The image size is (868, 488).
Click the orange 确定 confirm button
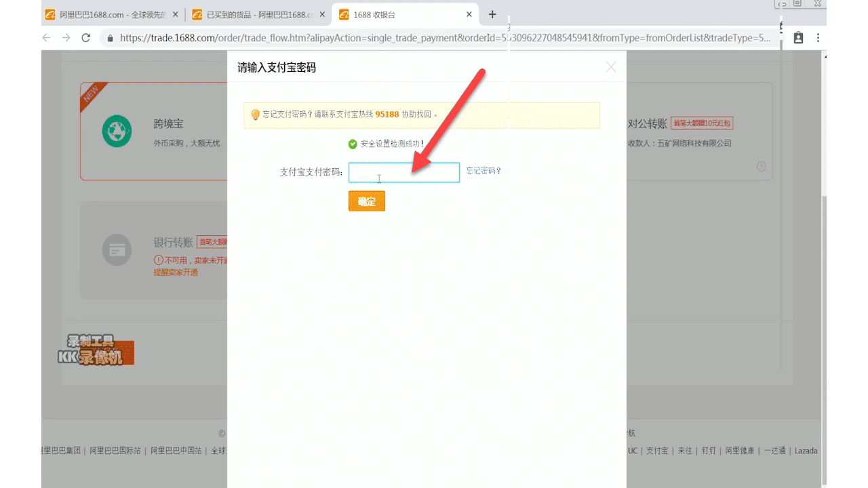click(367, 201)
